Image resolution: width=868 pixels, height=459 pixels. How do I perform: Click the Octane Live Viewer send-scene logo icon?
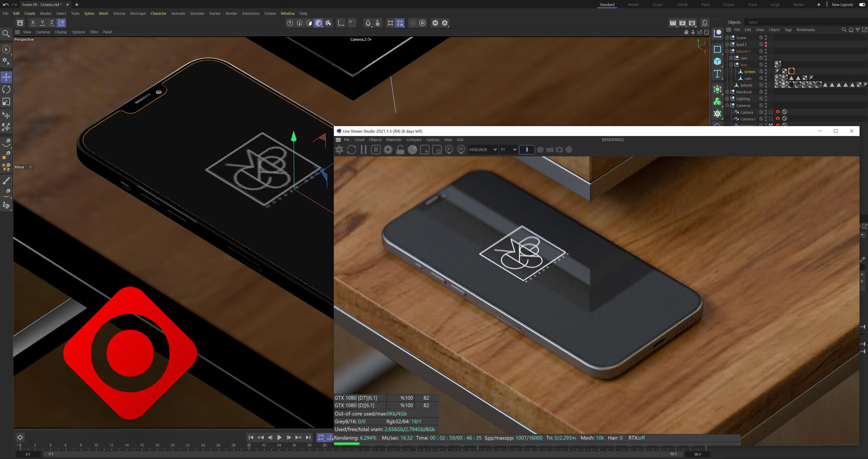tap(339, 150)
